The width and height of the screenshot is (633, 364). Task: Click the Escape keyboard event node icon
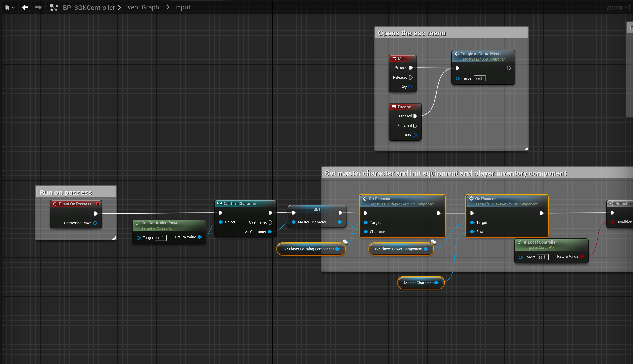(x=394, y=107)
